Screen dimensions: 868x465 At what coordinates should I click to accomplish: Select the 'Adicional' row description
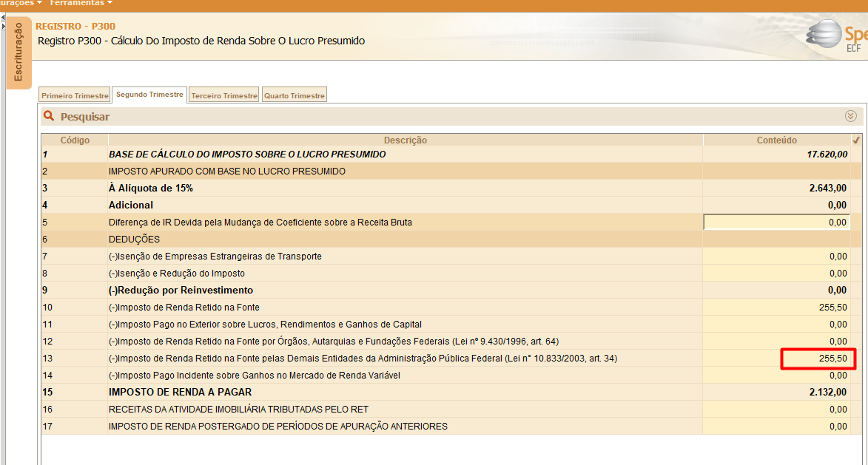point(131,205)
